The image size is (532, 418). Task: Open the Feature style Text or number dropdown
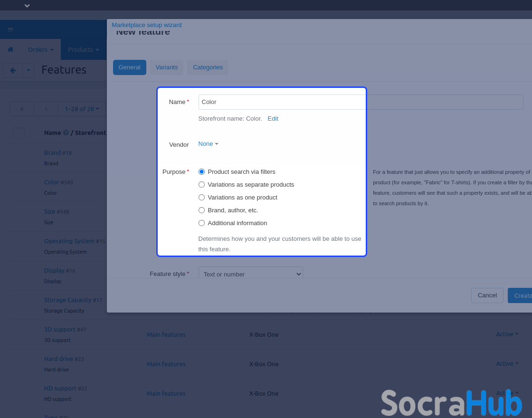point(251,273)
